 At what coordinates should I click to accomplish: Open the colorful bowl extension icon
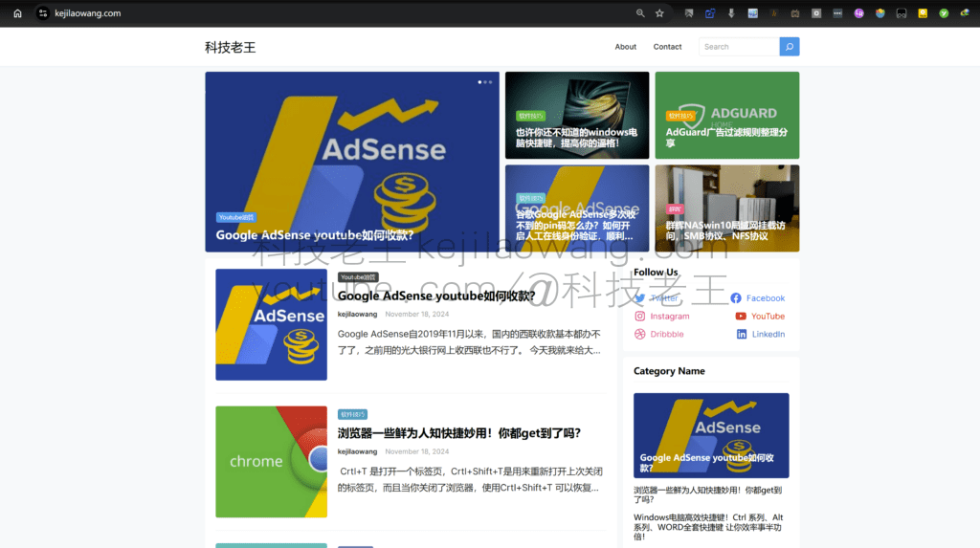pyautogui.click(x=880, y=13)
